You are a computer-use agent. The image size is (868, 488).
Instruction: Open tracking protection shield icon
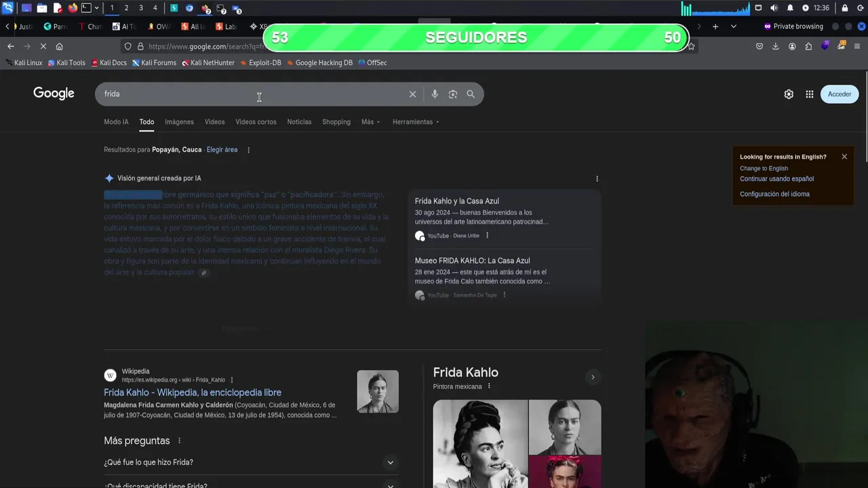[x=127, y=46]
